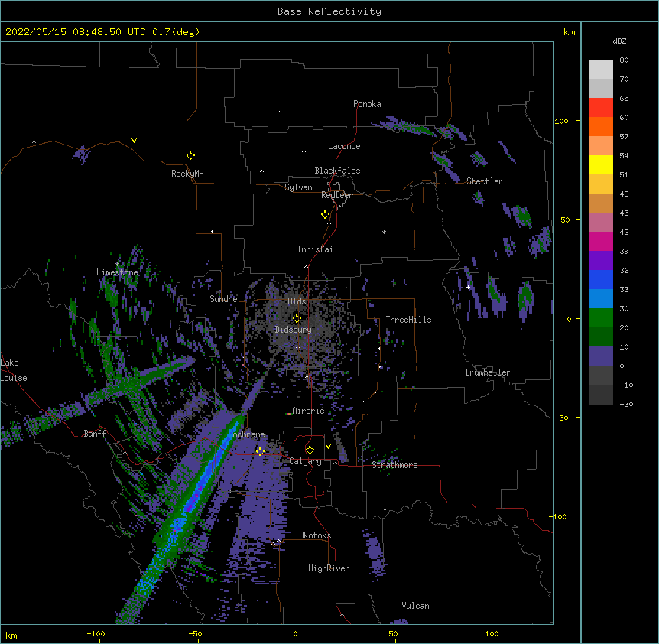
Task: Click the Base_Reflectivity title
Action: (329, 11)
